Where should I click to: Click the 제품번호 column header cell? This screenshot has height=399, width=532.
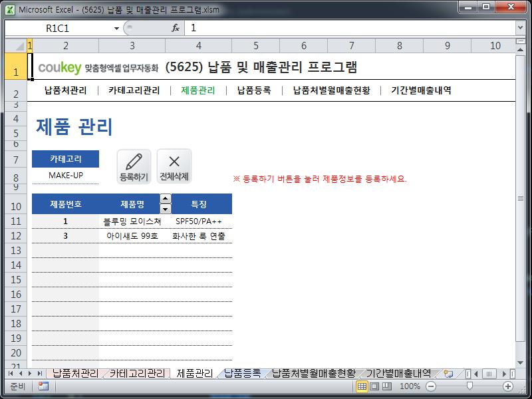pyautogui.click(x=65, y=204)
